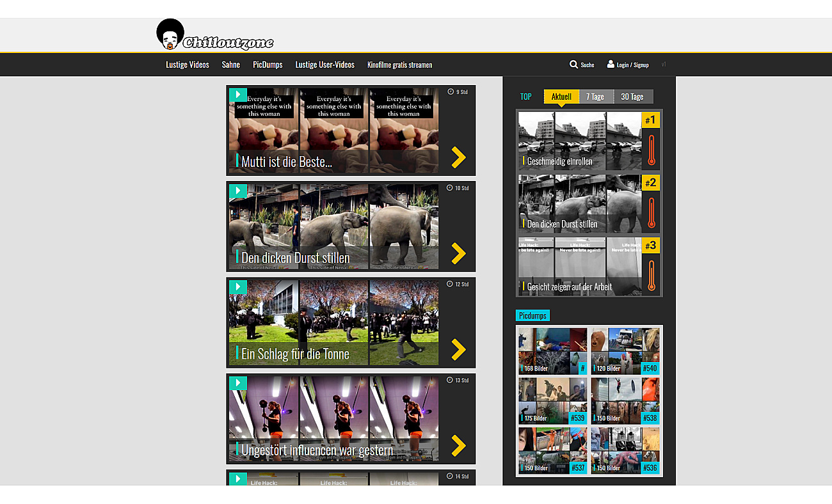Open main post title Den dicken Durst stillen

coord(296,258)
